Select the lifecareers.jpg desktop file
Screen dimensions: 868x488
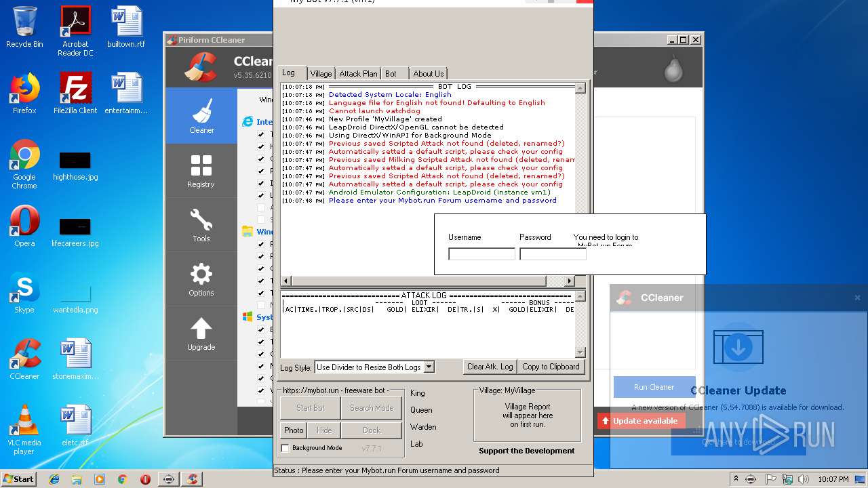75,233
